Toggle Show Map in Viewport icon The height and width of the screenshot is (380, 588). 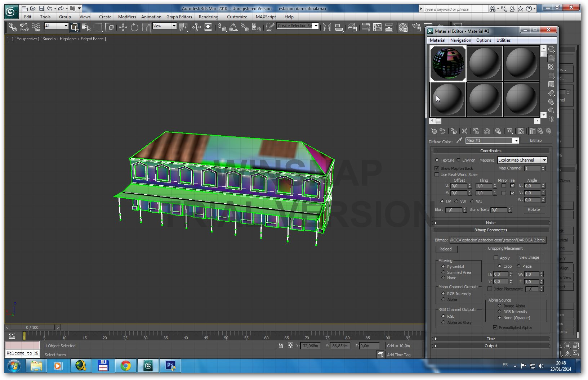(521, 131)
